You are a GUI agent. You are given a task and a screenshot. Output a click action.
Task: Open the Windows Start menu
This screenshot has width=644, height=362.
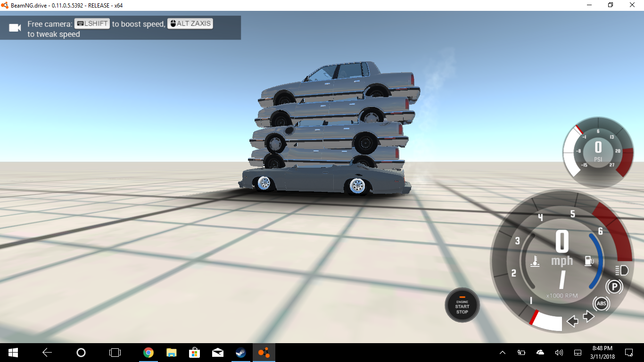13,353
